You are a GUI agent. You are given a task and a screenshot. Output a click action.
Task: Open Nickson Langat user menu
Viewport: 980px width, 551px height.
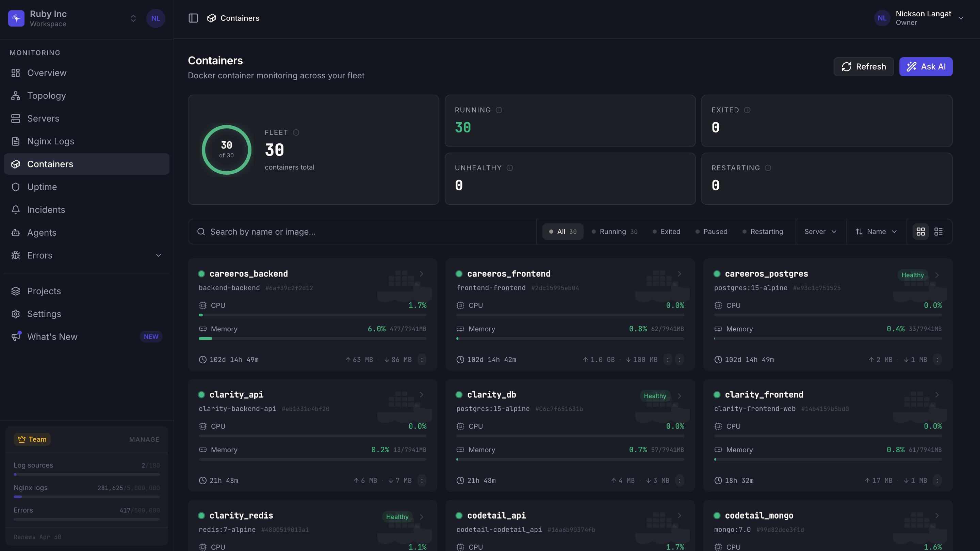919,18
